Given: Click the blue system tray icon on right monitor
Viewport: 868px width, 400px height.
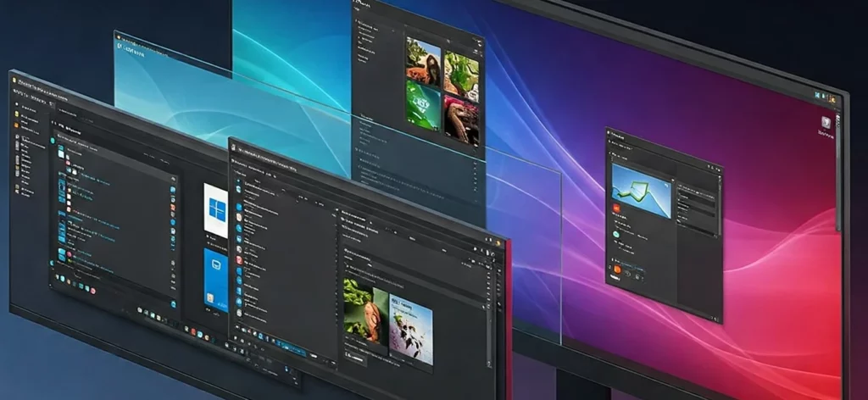Looking at the screenshot, I should coord(817,95).
